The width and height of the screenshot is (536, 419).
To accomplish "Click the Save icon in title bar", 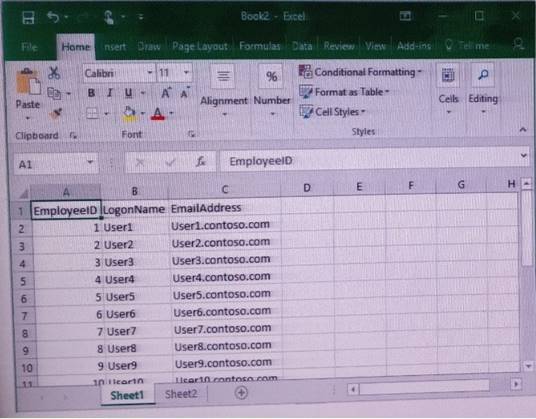I will pos(28,17).
